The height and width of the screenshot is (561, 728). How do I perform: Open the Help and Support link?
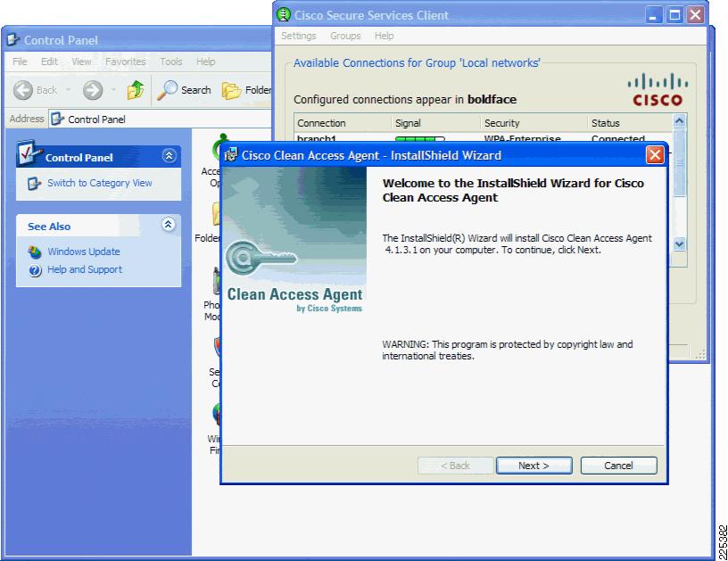click(85, 269)
